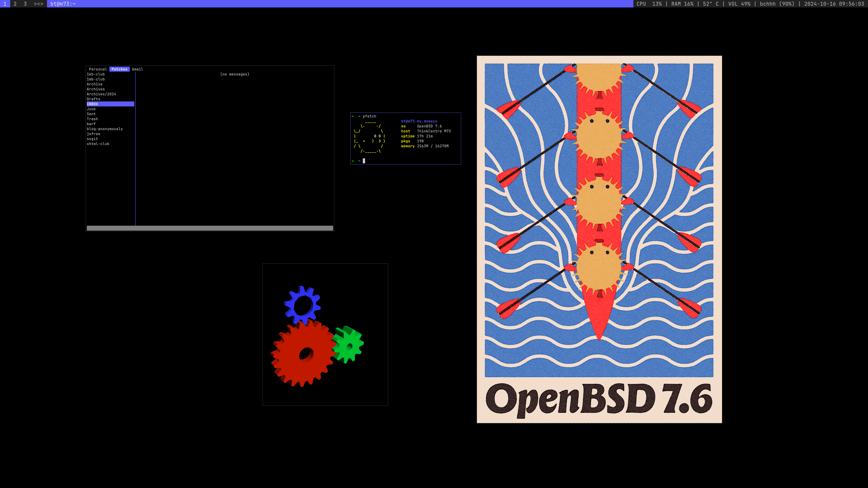The image size is (868, 488).
Task: Click the pfetch terminal window
Action: pyautogui.click(x=405, y=138)
